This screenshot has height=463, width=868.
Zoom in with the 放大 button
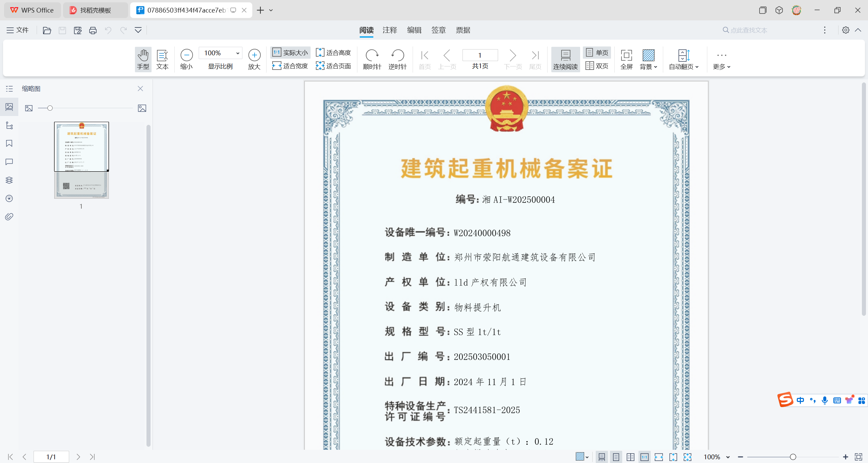point(254,59)
